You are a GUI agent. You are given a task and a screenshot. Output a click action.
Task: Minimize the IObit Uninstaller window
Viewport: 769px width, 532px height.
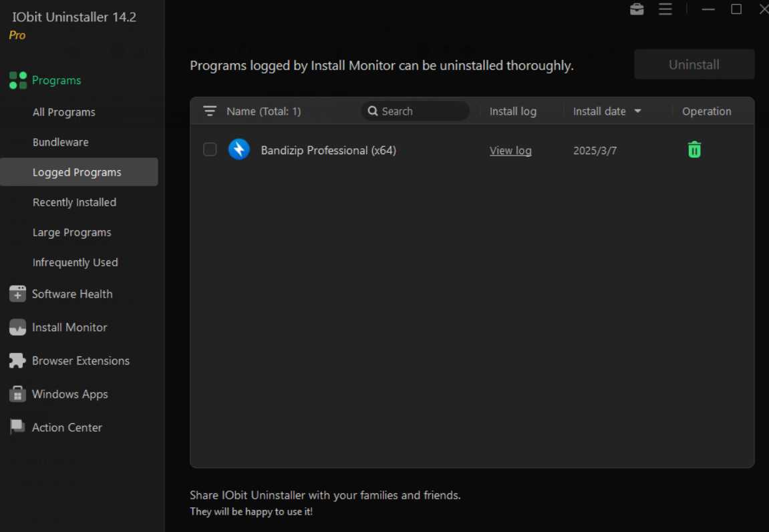pos(708,9)
